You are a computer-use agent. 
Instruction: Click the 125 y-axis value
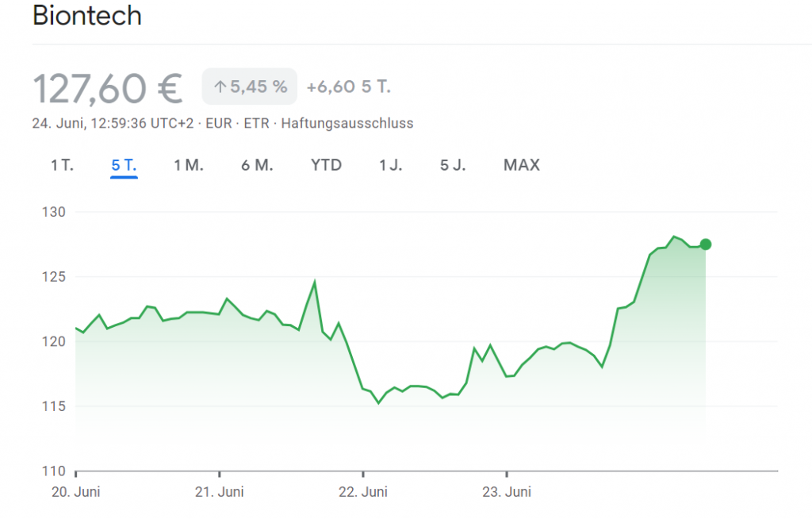54,277
